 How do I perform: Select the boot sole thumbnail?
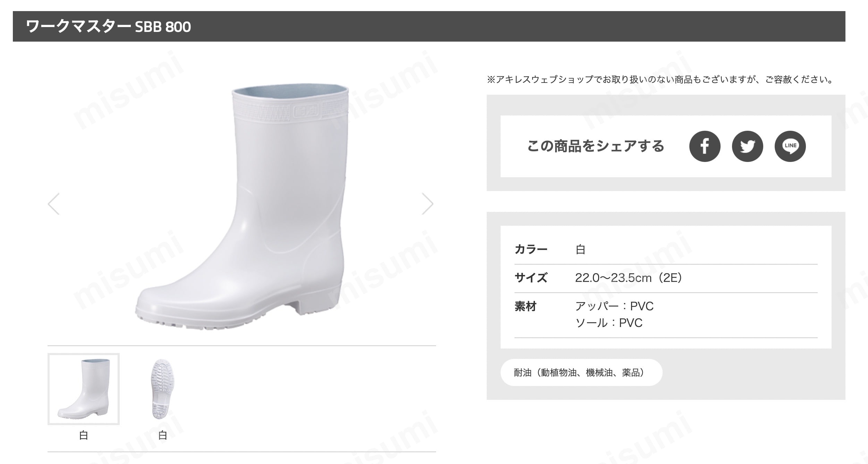point(163,389)
